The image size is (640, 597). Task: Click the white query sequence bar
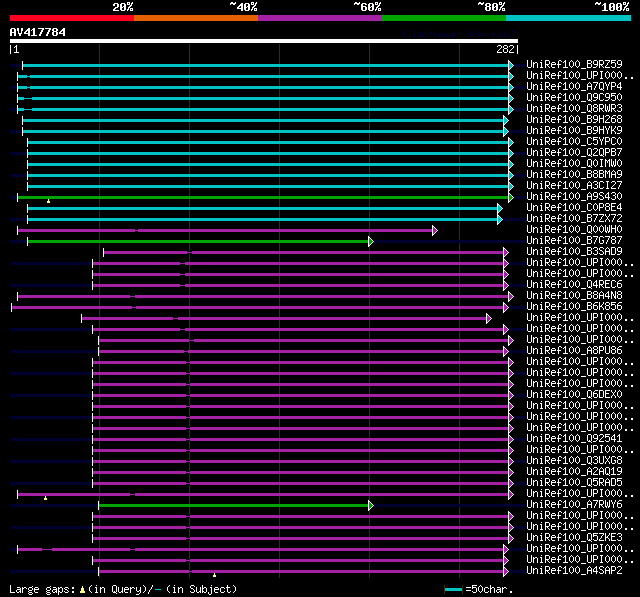pyautogui.click(x=264, y=41)
